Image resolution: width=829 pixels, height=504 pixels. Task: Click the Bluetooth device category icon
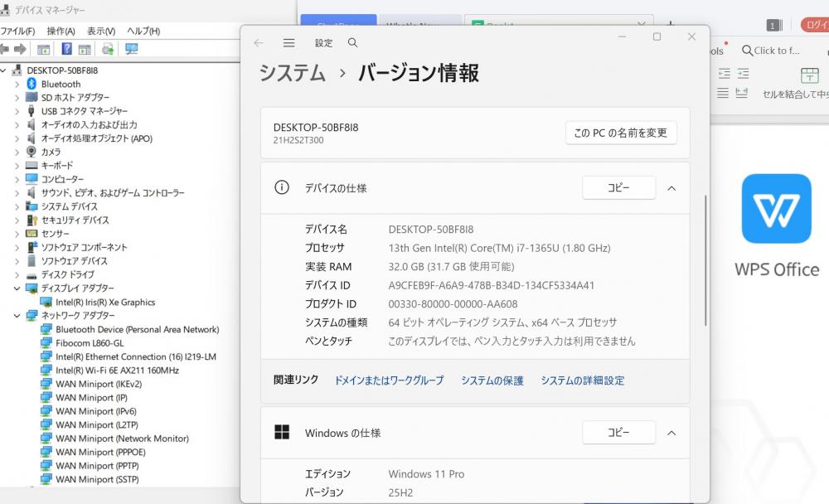coord(32,84)
